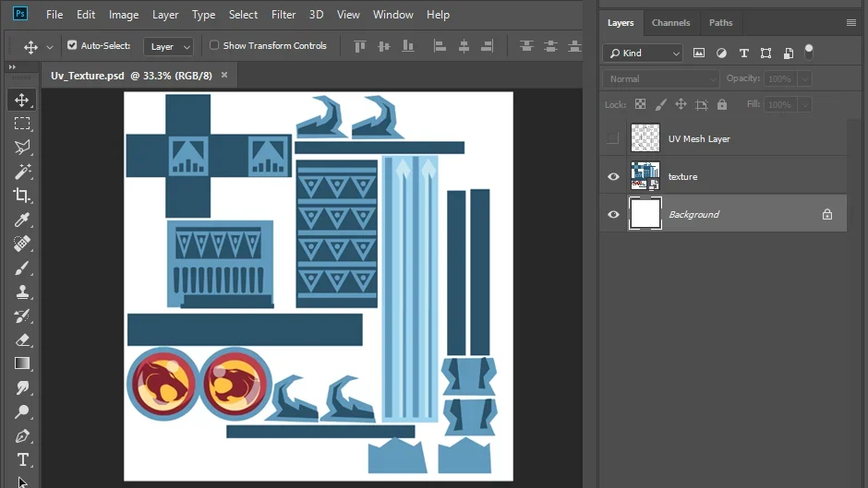This screenshot has height=488, width=868.
Task: Show the UV Mesh Layer
Action: (613, 138)
